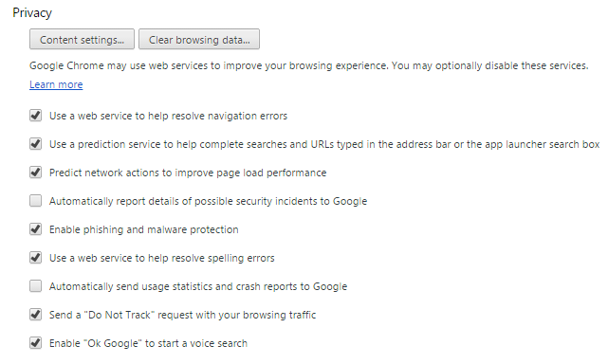Turn off the Do Not Track checkbox
Screen dimensions: 608x364
point(36,315)
